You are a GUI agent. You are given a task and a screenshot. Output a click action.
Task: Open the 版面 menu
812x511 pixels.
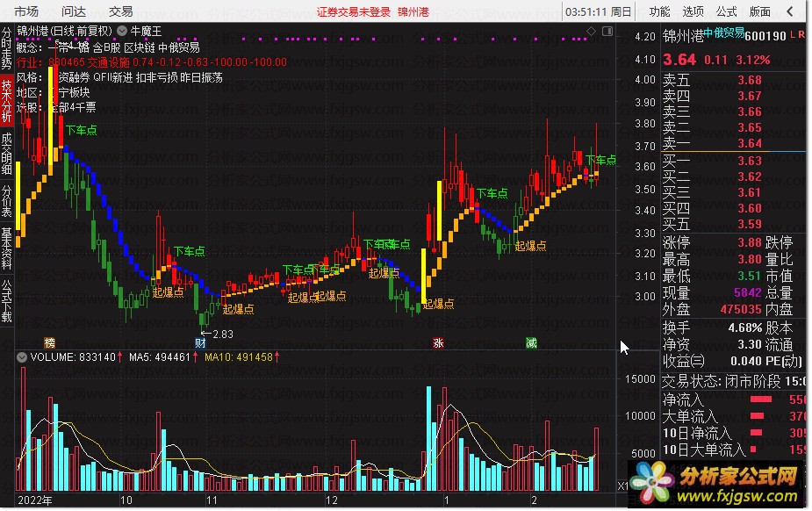pyautogui.click(x=759, y=11)
